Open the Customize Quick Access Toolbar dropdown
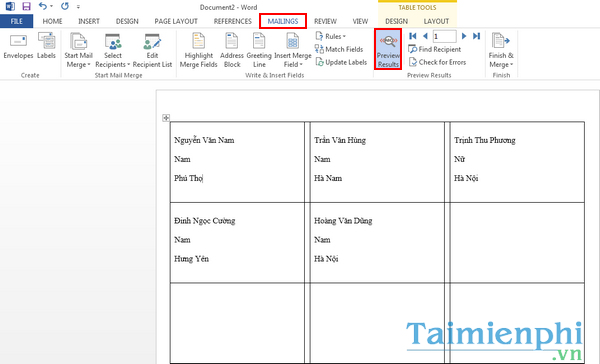Screen dimensions: 600x364 pos(78,7)
